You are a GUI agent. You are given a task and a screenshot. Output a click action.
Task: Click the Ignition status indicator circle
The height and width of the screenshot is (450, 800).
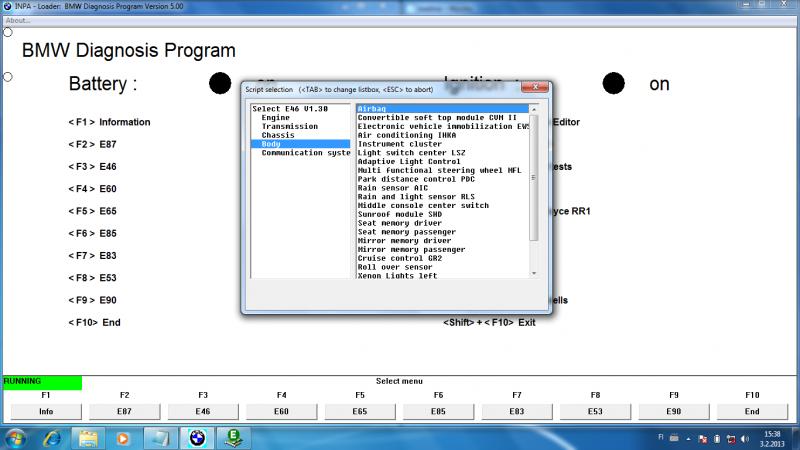click(x=613, y=84)
